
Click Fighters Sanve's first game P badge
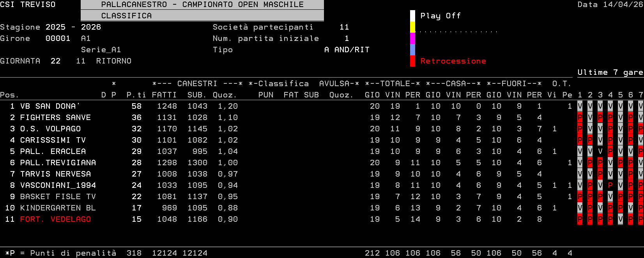pyautogui.click(x=580, y=118)
